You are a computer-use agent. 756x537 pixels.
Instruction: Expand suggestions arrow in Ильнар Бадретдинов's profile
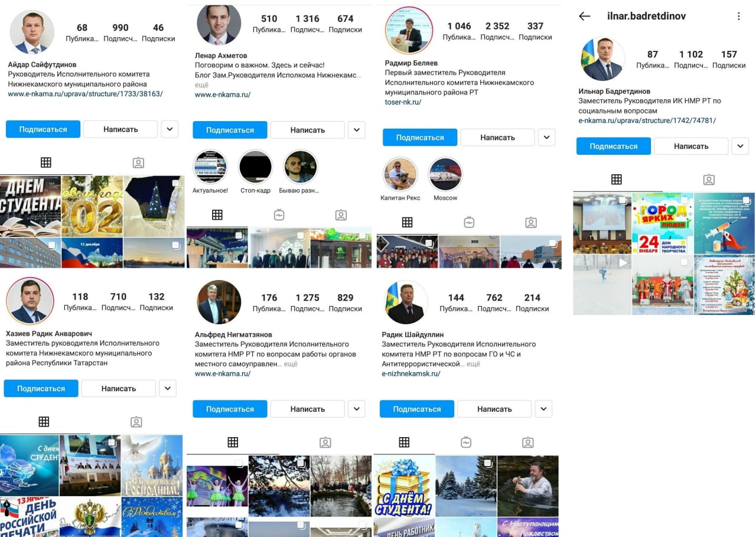pyautogui.click(x=740, y=146)
